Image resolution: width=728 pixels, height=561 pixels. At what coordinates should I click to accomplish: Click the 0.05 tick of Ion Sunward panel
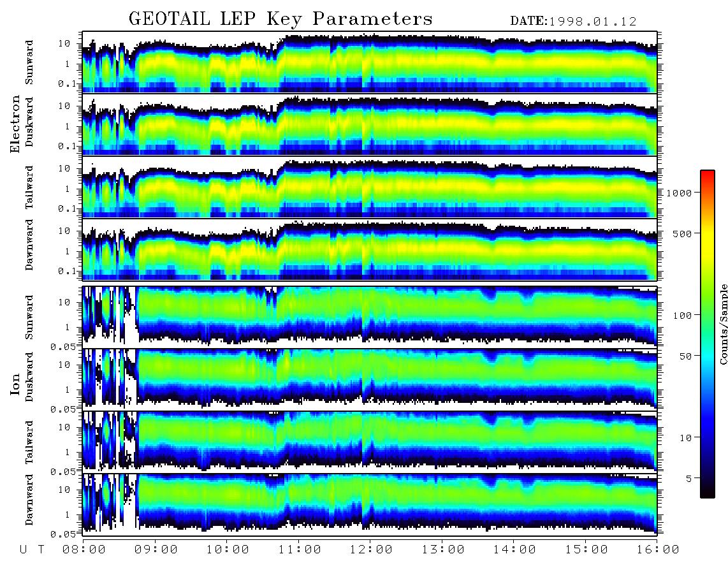pyautogui.click(x=62, y=346)
